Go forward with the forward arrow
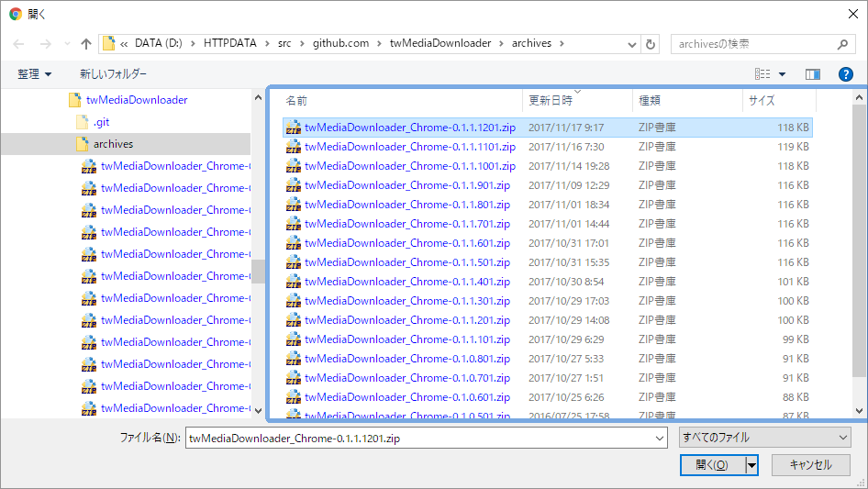Image resolution: width=868 pixels, height=489 pixels. [x=45, y=44]
